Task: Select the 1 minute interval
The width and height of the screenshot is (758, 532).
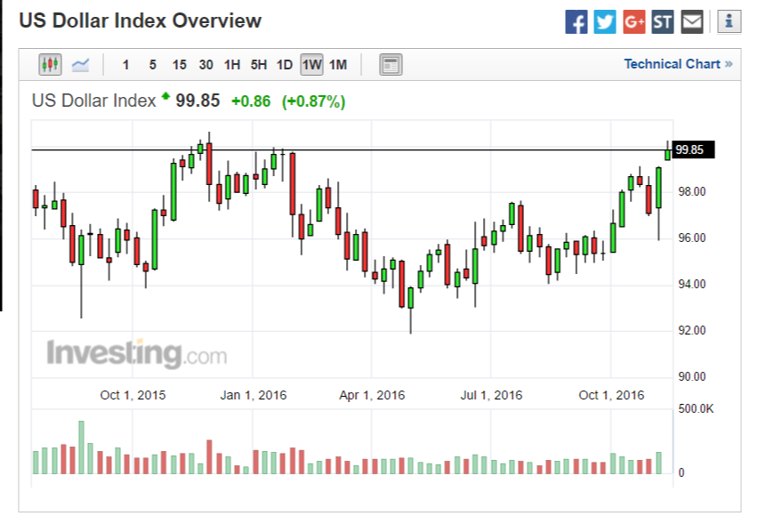Action: point(125,65)
